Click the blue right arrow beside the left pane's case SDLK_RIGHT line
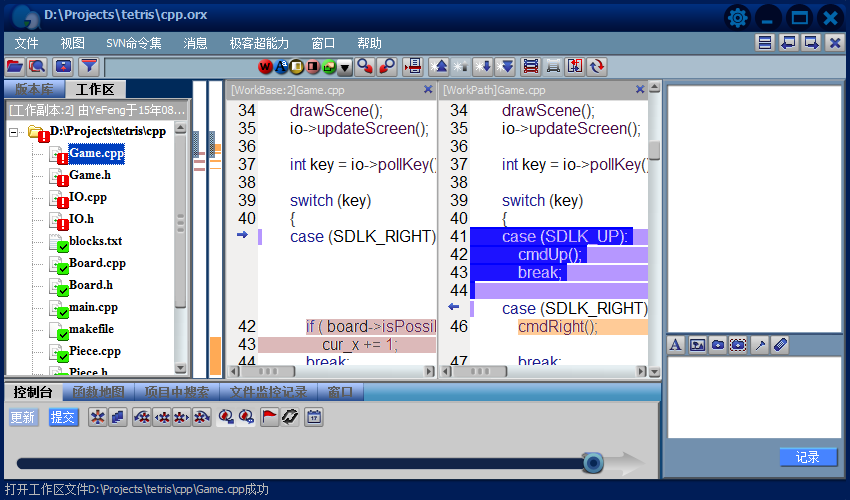 (242, 235)
